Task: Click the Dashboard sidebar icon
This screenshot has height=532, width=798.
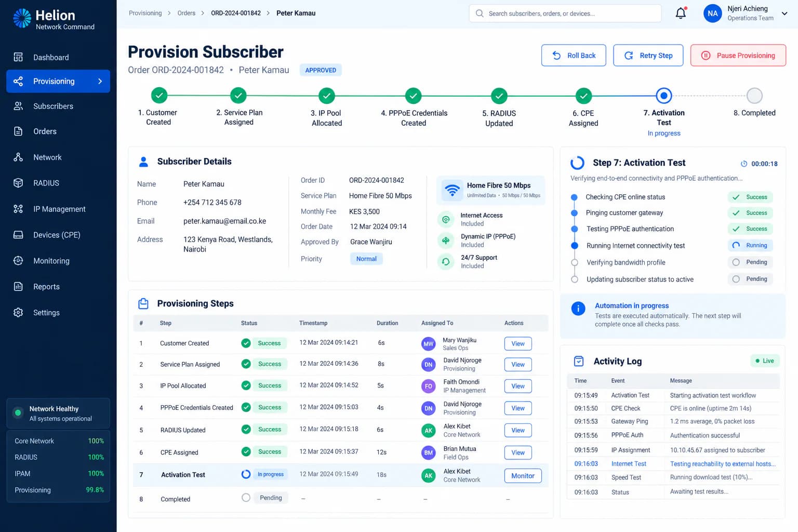Action: pyautogui.click(x=18, y=57)
